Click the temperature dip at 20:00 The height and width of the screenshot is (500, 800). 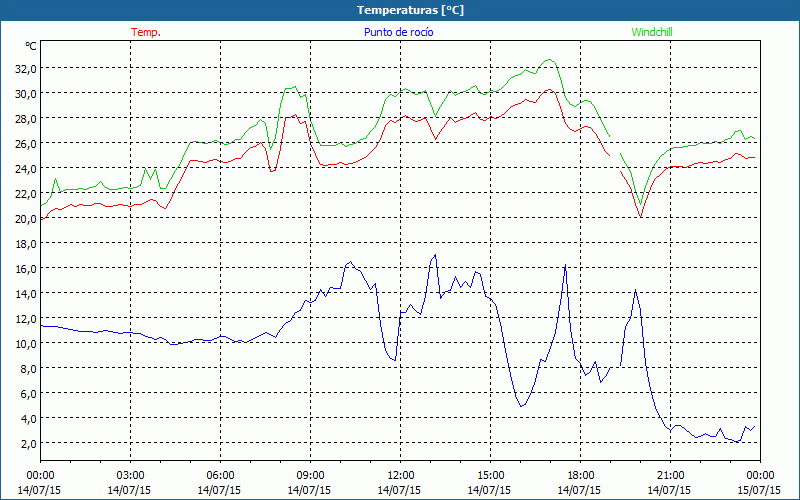(641, 217)
